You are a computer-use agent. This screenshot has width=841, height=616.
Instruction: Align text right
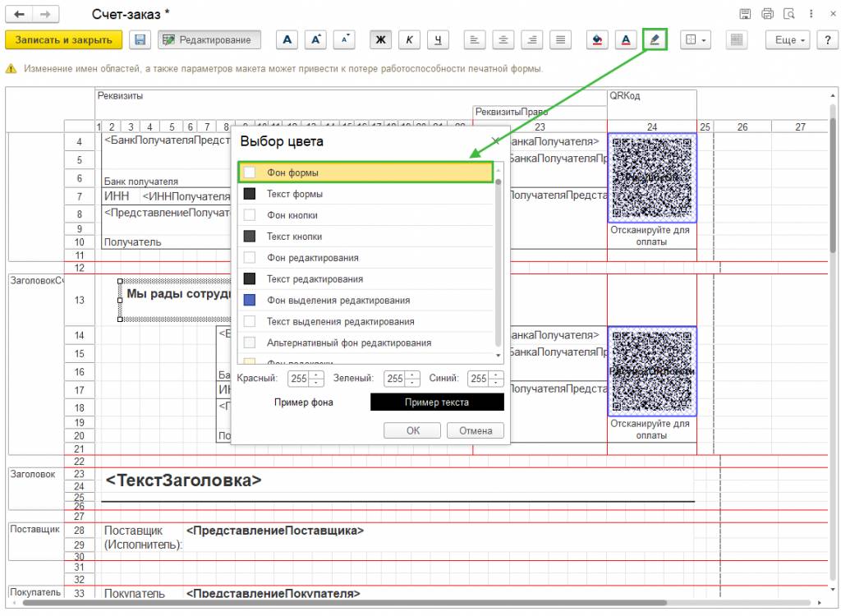[x=531, y=39]
